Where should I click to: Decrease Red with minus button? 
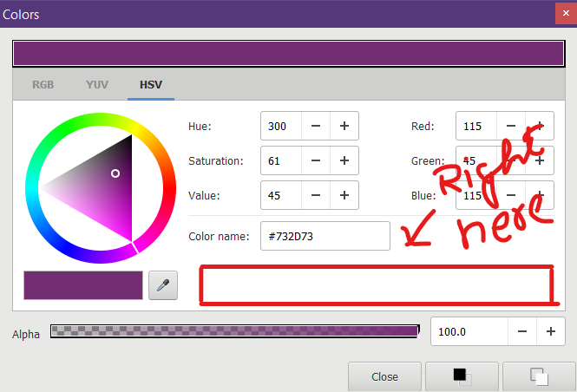[511, 126]
